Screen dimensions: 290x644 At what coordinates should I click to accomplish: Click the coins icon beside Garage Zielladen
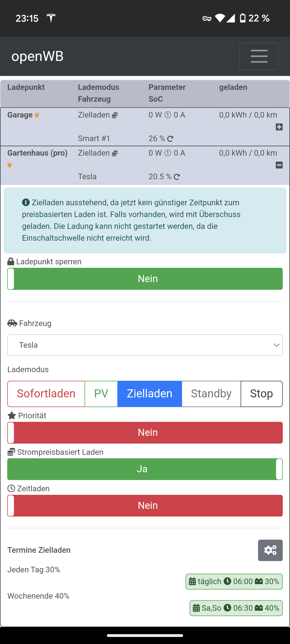point(115,115)
